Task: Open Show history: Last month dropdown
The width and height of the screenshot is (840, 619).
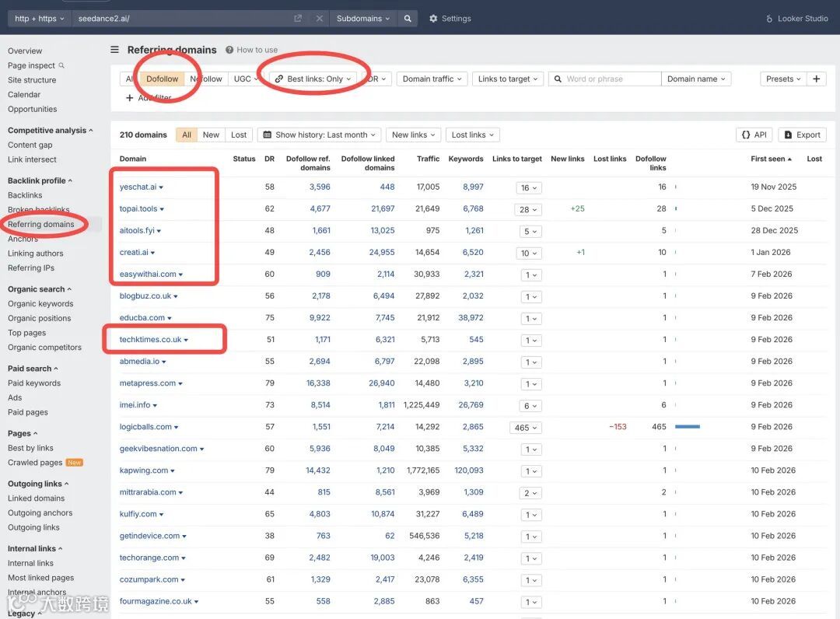Action: pyautogui.click(x=320, y=135)
